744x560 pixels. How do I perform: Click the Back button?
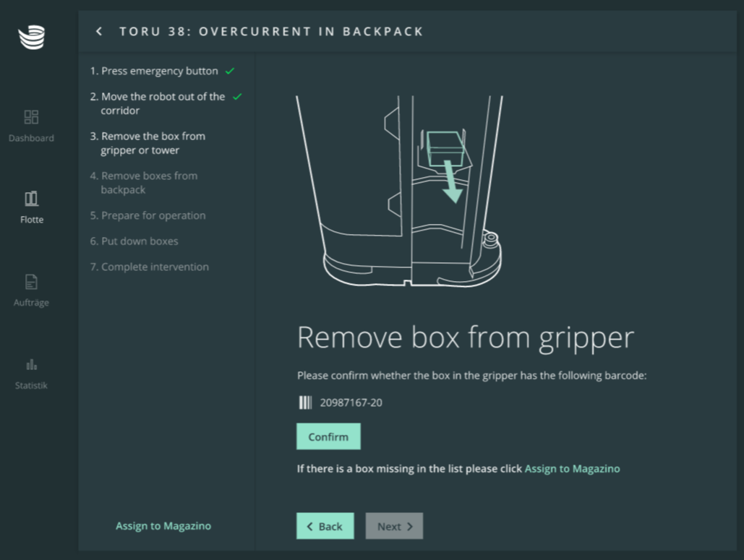(325, 526)
